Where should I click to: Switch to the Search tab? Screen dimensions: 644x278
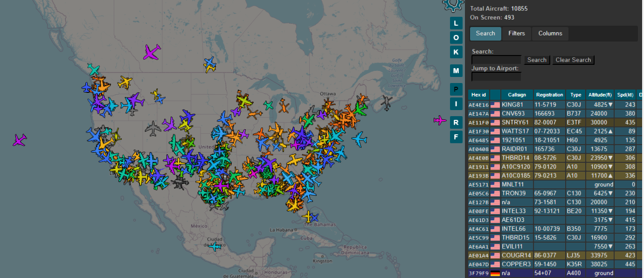[x=485, y=33]
